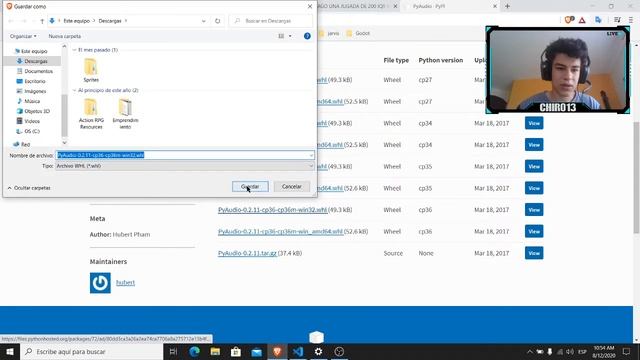The width and height of the screenshot is (640, 360).
Task: Open the Organizar dropdown menu
Action: pyautogui.click(x=23, y=36)
